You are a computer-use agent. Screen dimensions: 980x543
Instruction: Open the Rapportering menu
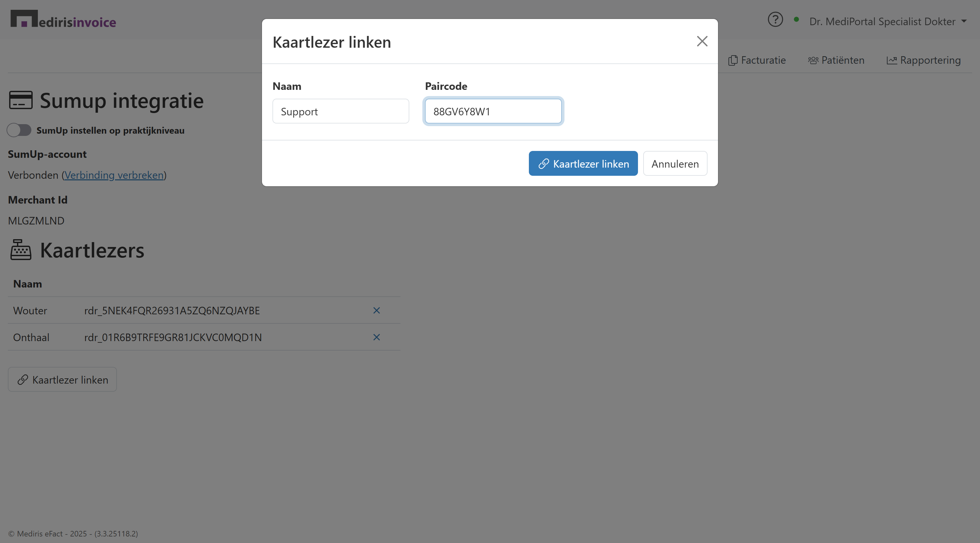tap(924, 60)
